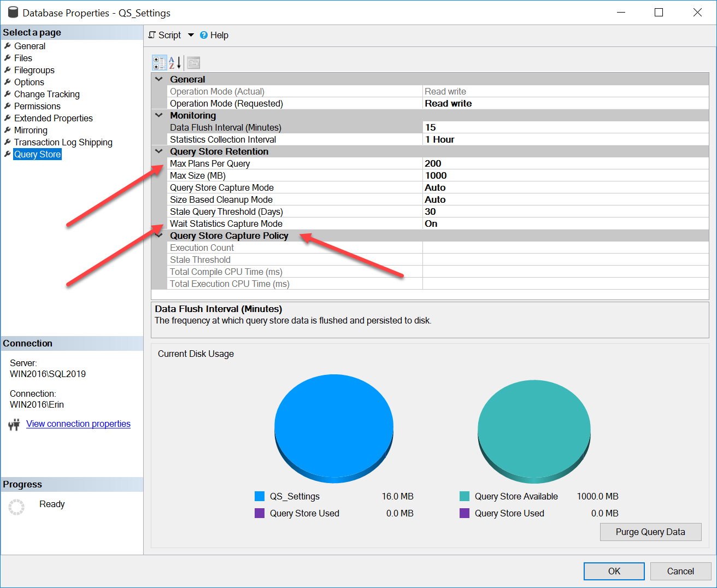
Task: Edit the Max Size (MB) value 1000
Action: click(566, 175)
